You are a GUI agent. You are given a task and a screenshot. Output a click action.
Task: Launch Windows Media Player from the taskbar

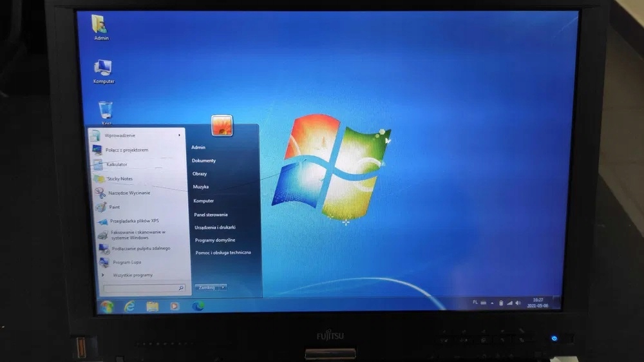(175, 306)
